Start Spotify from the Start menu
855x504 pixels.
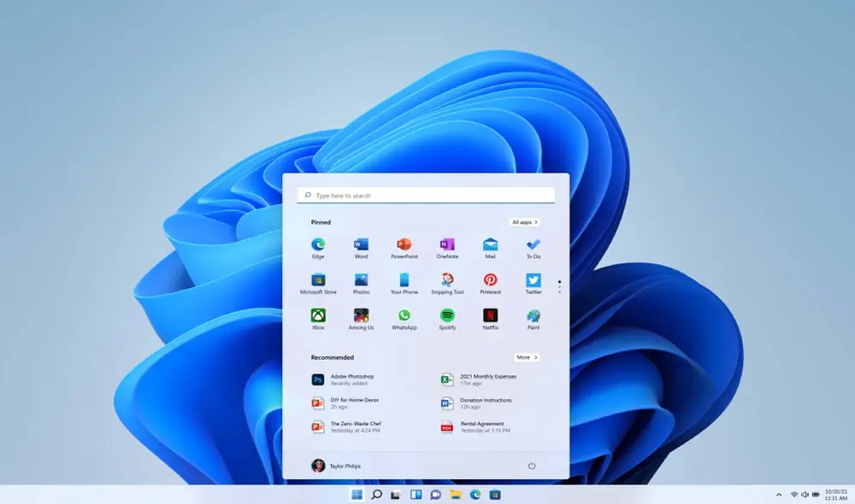click(446, 318)
